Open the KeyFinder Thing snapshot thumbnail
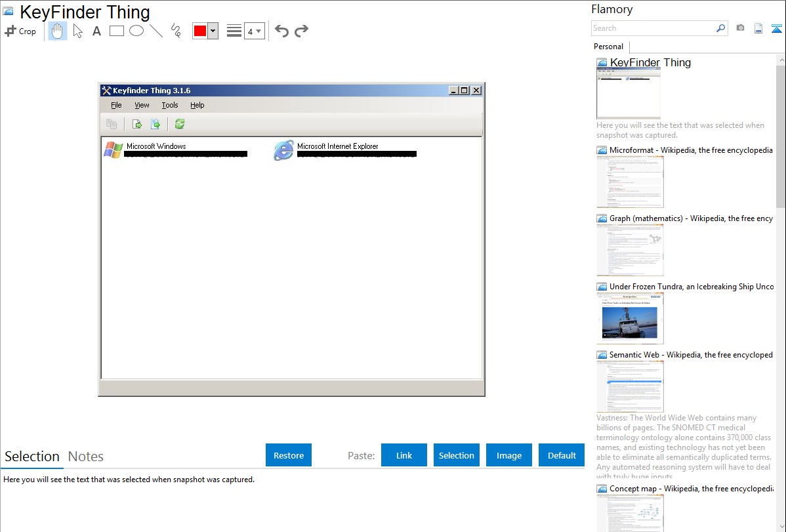This screenshot has height=532, width=786. point(629,93)
